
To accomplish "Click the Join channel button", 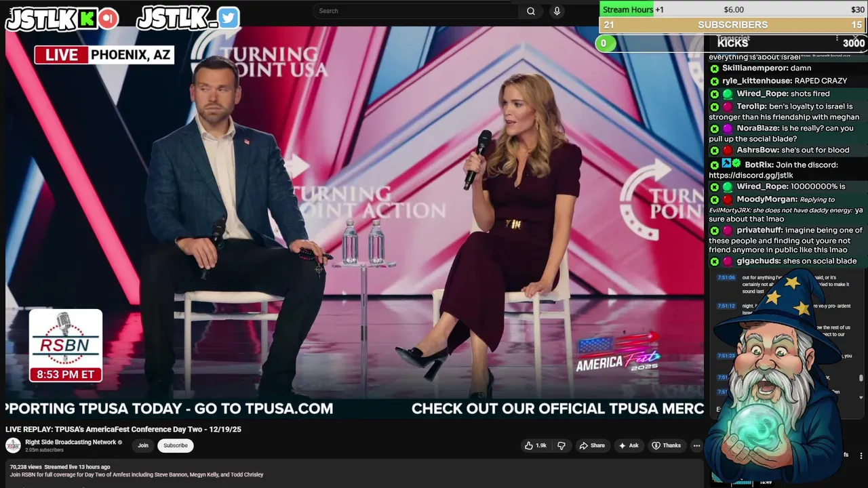I will coord(143,445).
